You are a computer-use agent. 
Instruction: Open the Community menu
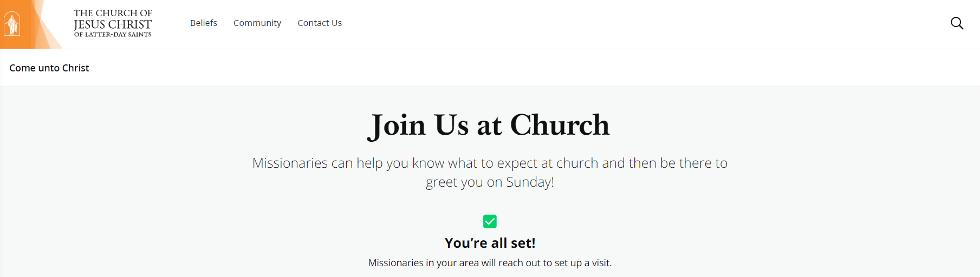[x=257, y=23]
